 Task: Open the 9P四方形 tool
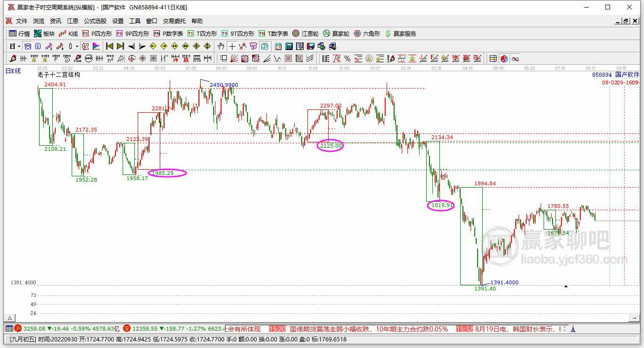[x=132, y=33]
